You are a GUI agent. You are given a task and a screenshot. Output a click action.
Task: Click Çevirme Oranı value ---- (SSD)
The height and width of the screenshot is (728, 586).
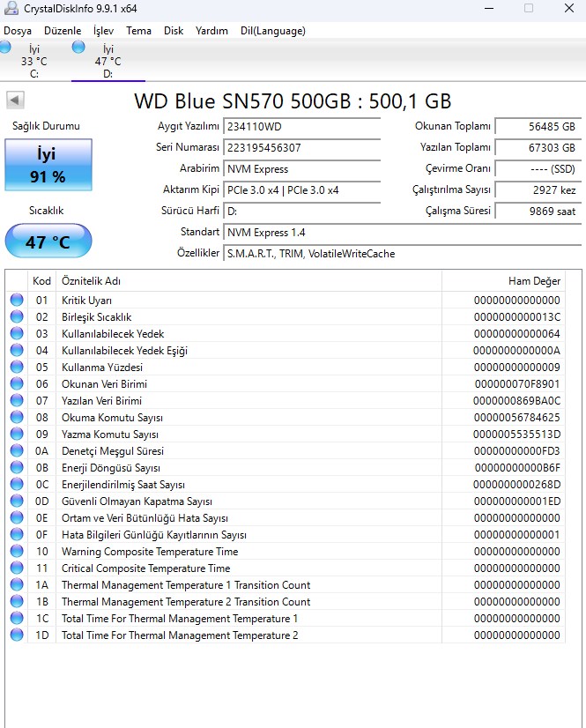coord(538,169)
